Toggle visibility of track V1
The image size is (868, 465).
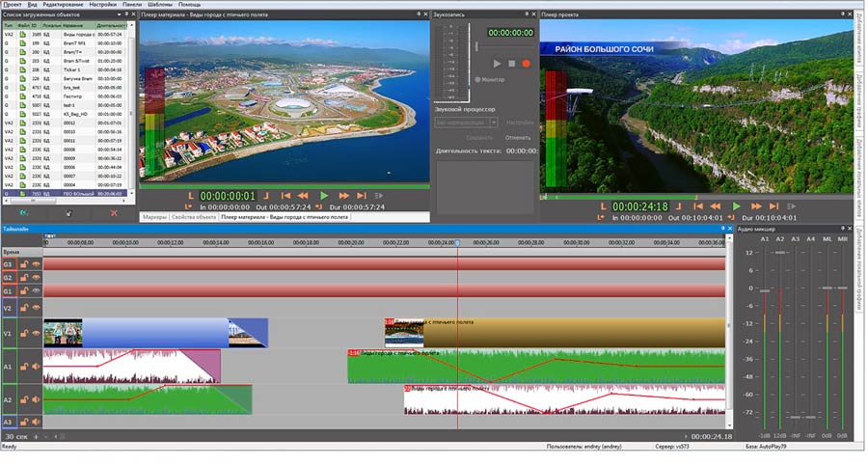point(36,333)
